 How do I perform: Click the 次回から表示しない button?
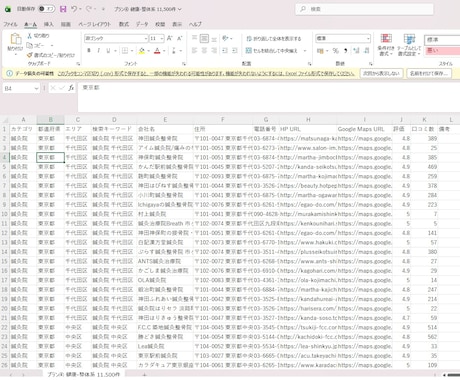[381, 73]
